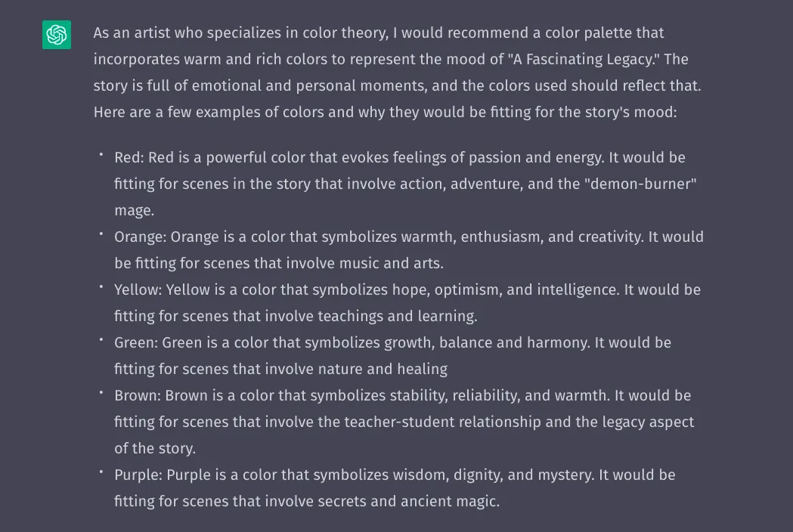Image resolution: width=793 pixels, height=532 pixels.
Task: Click the bullet dot before "Red"
Action: point(101,154)
